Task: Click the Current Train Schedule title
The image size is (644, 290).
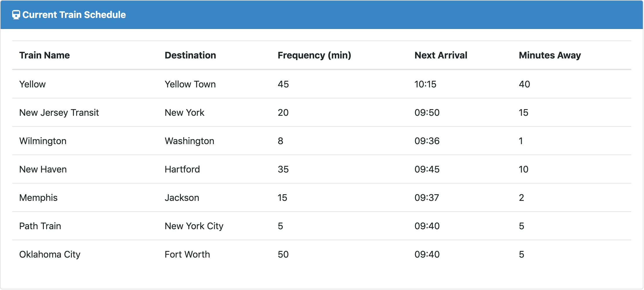Action: point(74,14)
